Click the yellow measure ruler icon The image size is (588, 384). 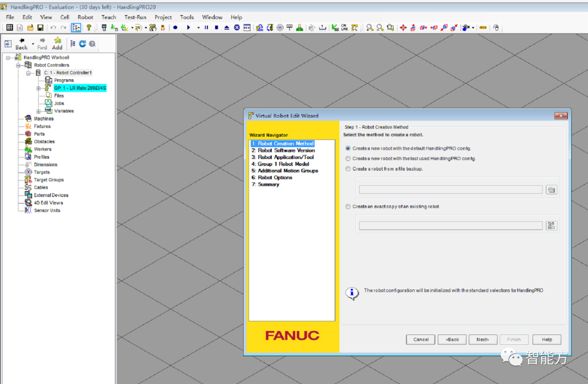(483, 27)
